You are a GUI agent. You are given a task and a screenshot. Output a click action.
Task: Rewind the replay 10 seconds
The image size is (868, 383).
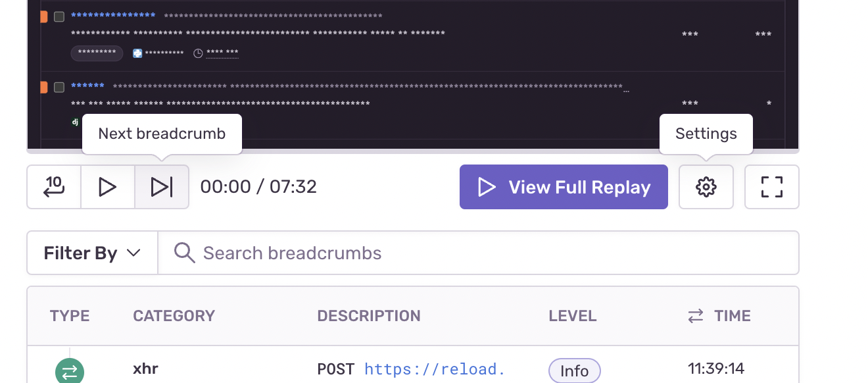point(53,187)
